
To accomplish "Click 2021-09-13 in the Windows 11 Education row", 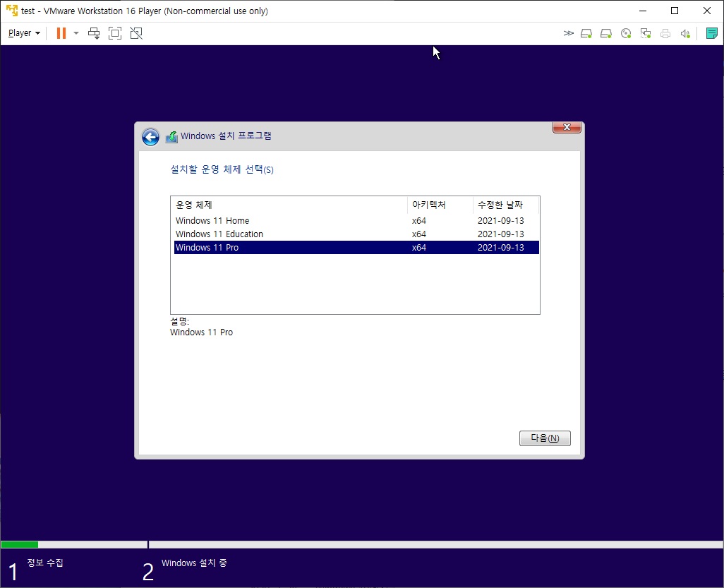I will click(x=500, y=234).
